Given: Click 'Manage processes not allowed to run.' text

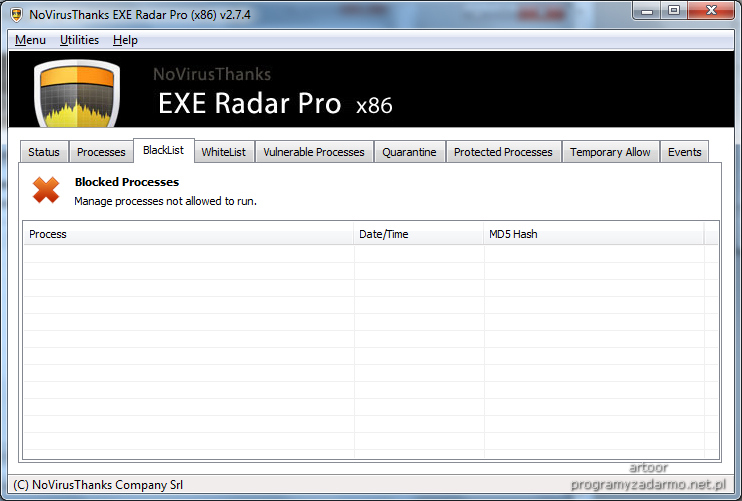Looking at the screenshot, I should tap(166, 201).
